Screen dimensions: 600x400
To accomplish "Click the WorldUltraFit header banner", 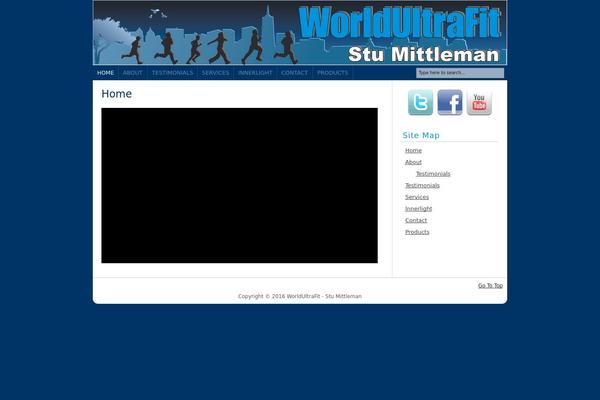I will [300, 33].
